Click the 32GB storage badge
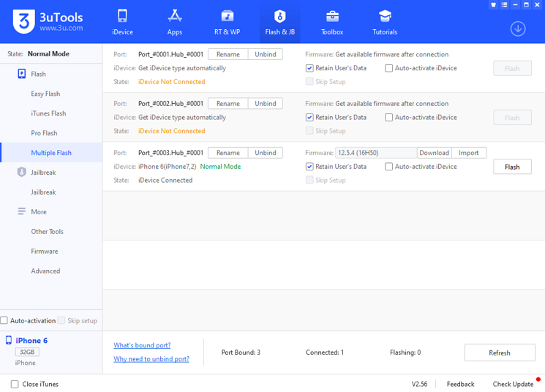The height and width of the screenshot is (392, 545). click(27, 352)
